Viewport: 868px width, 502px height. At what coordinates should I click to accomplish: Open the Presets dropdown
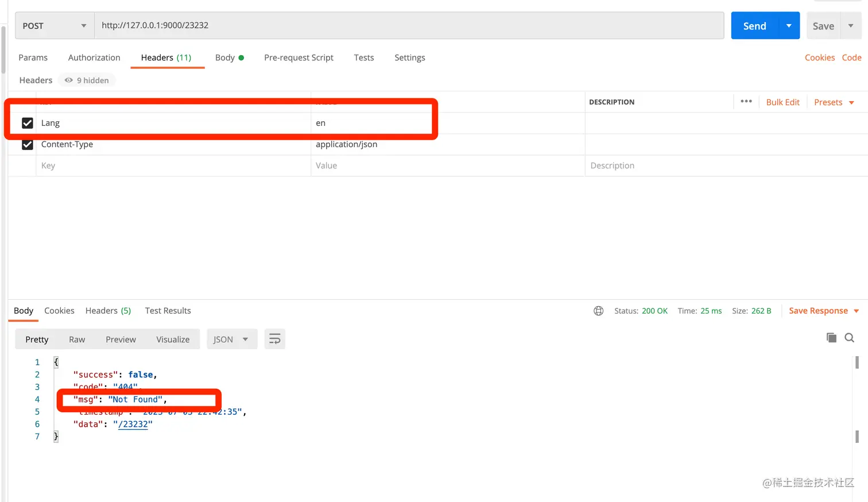(x=834, y=102)
